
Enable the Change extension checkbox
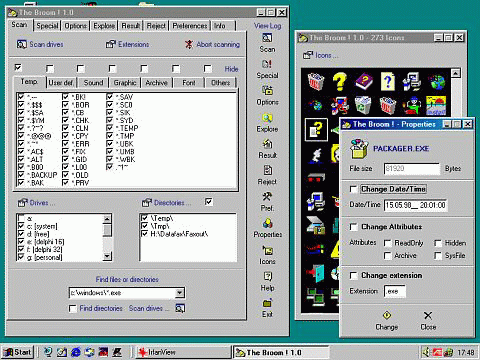coord(353,275)
